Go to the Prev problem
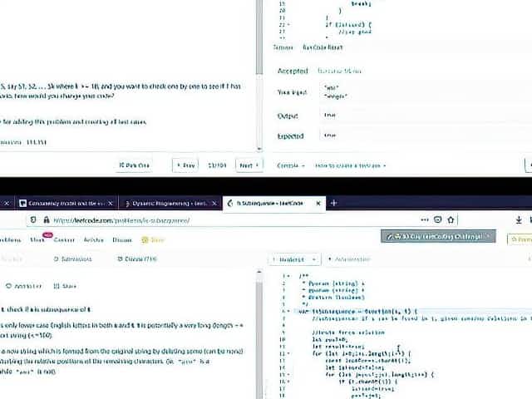This screenshot has width=532, height=399. [185, 165]
